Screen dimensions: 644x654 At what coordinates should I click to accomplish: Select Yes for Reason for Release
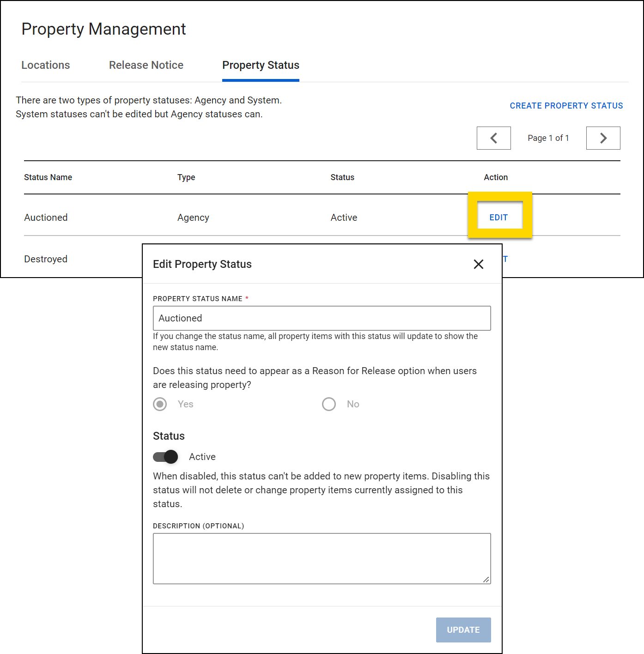pyautogui.click(x=159, y=404)
